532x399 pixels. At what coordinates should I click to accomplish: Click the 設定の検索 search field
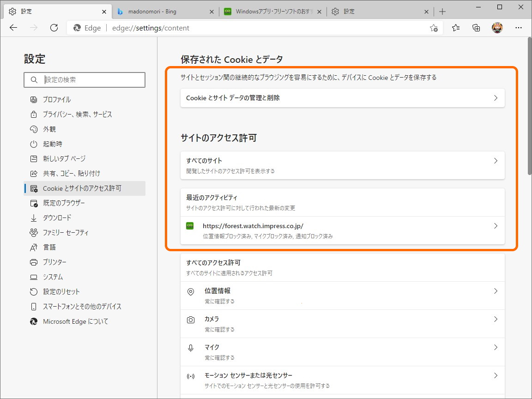pos(85,80)
